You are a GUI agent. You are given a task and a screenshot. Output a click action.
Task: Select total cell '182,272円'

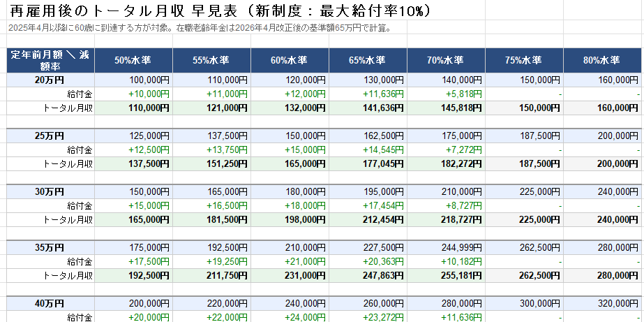446,164
